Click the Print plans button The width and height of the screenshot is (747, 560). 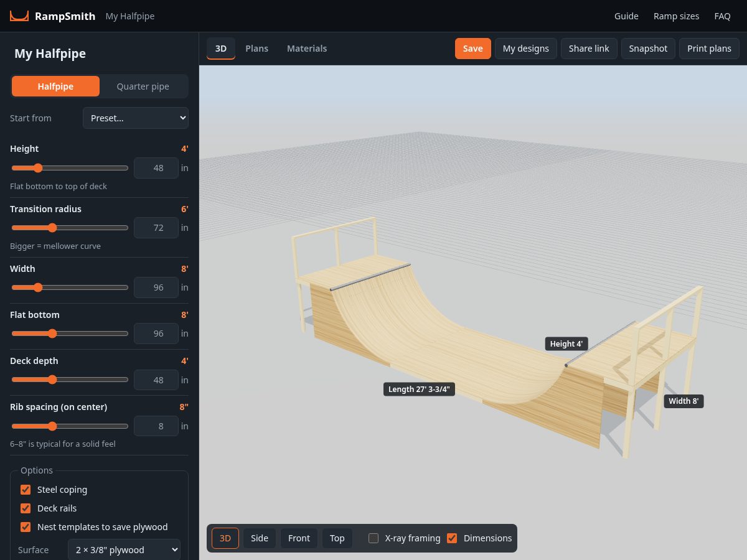[x=709, y=49]
